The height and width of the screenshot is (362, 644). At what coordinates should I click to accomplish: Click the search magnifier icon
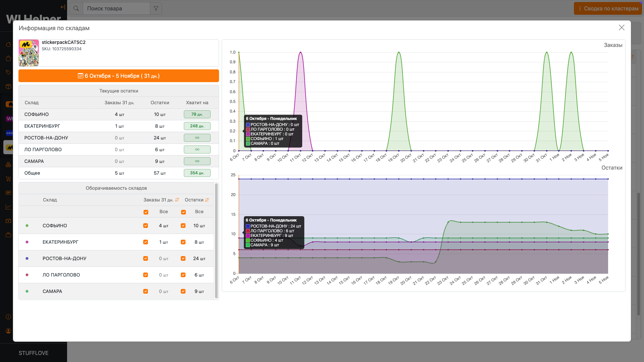coord(76,8)
